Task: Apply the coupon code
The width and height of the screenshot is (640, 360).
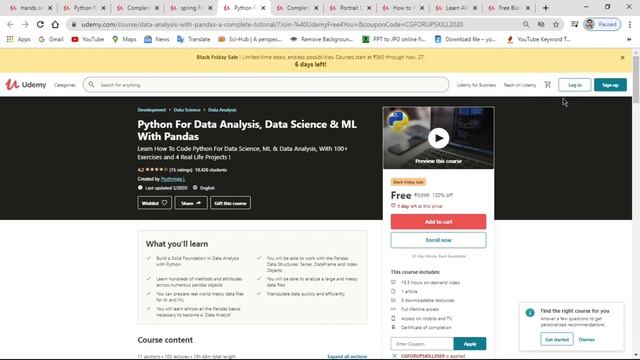Action: (470, 344)
